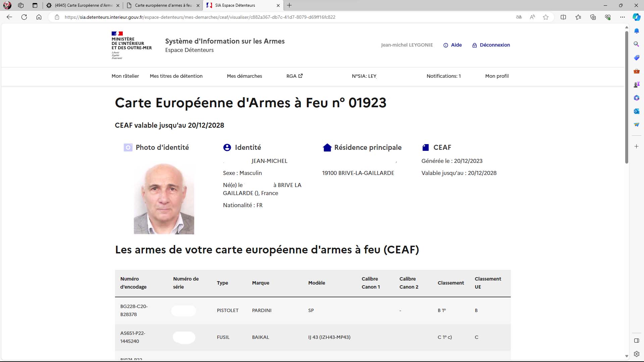Click the address bar URL

pyautogui.click(x=200, y=17)
